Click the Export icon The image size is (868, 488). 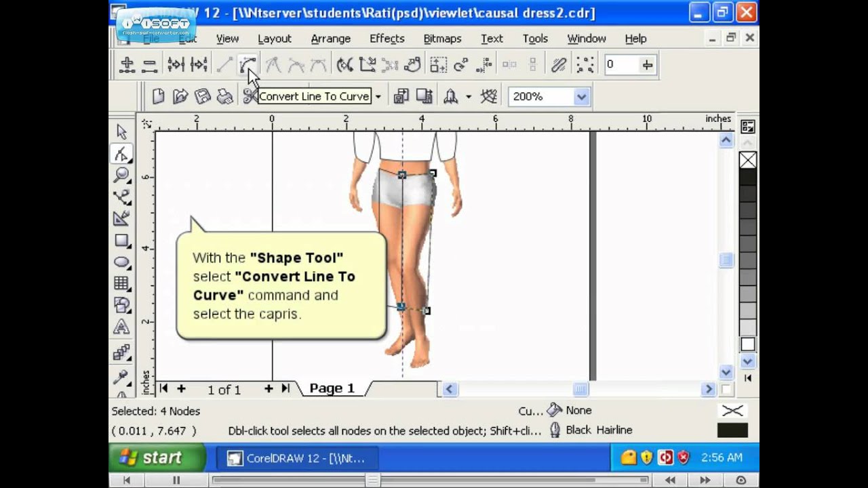(x=424, y=96)
